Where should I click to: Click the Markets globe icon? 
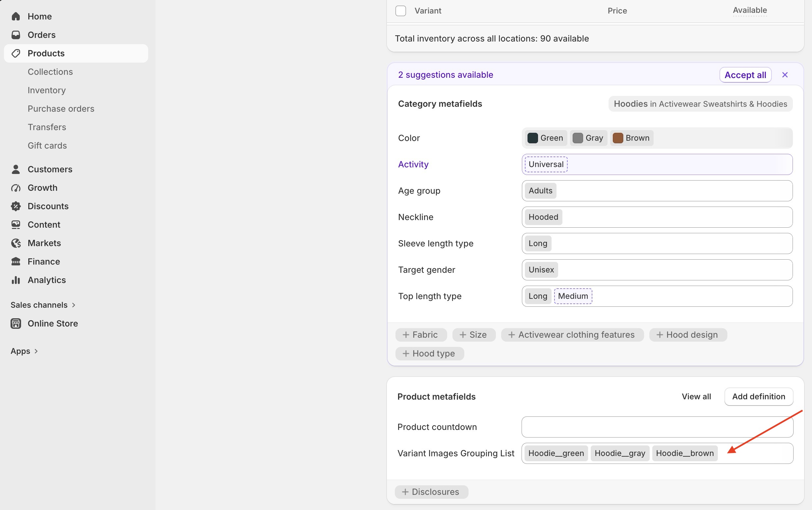point(16,243)
